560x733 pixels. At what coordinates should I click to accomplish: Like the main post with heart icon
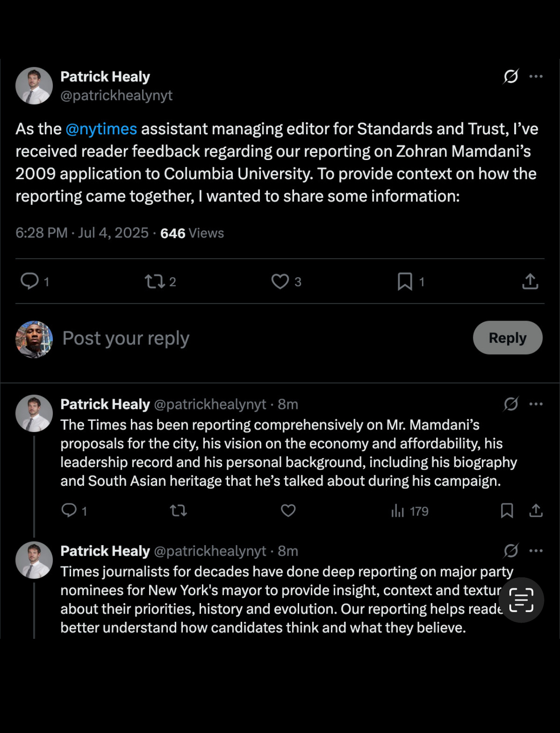click(x=280, y=281)
